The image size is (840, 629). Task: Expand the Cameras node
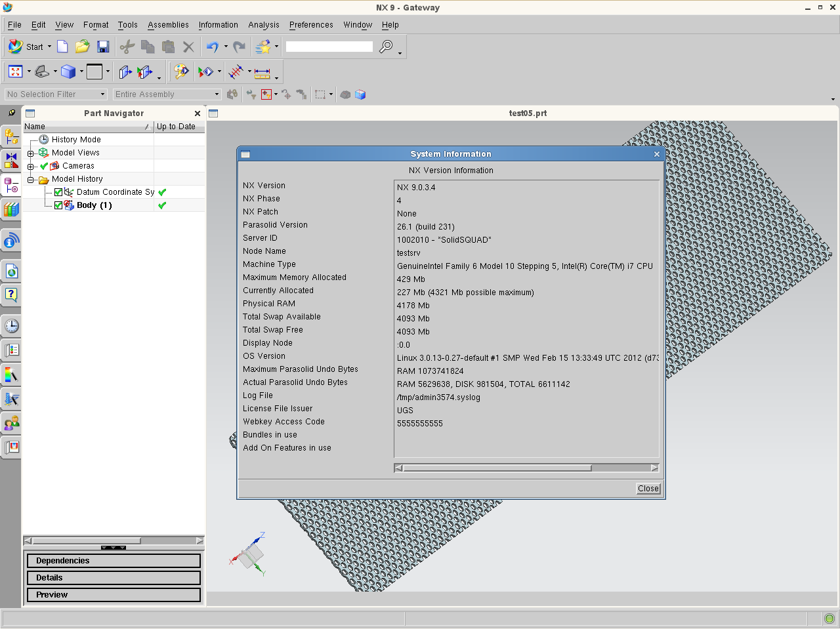30,167
